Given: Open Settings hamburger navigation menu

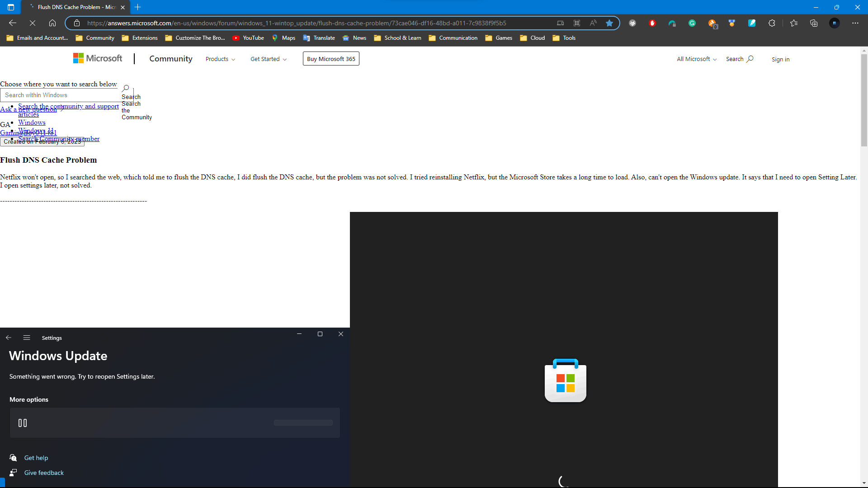Looking at the screenshot, I should pos(27,338).
